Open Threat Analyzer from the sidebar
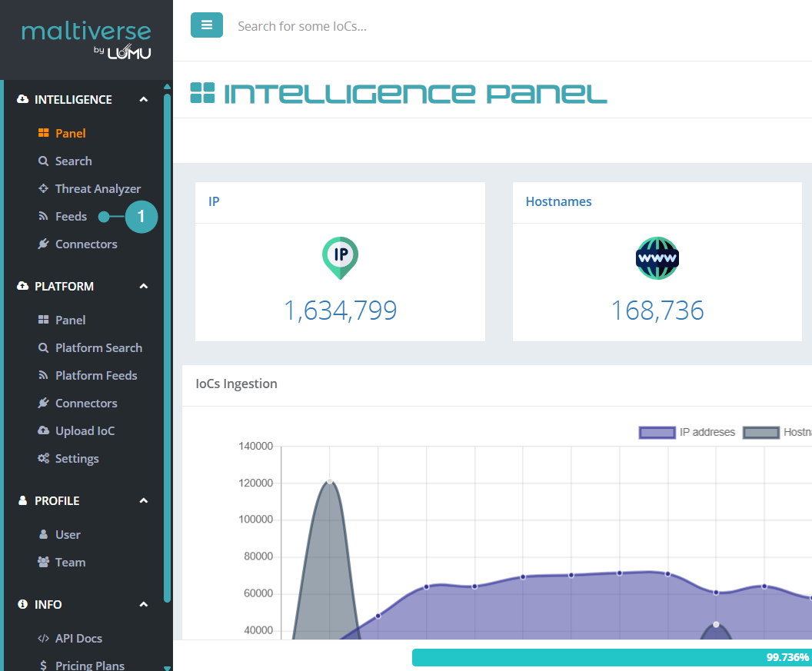The image size is (812, 671). coord(98,188)
